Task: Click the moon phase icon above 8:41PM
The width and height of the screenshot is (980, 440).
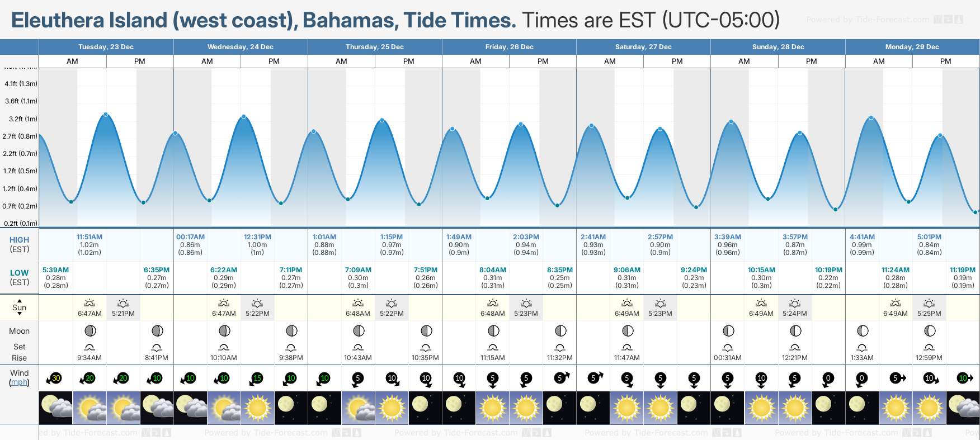Action: 157,331
